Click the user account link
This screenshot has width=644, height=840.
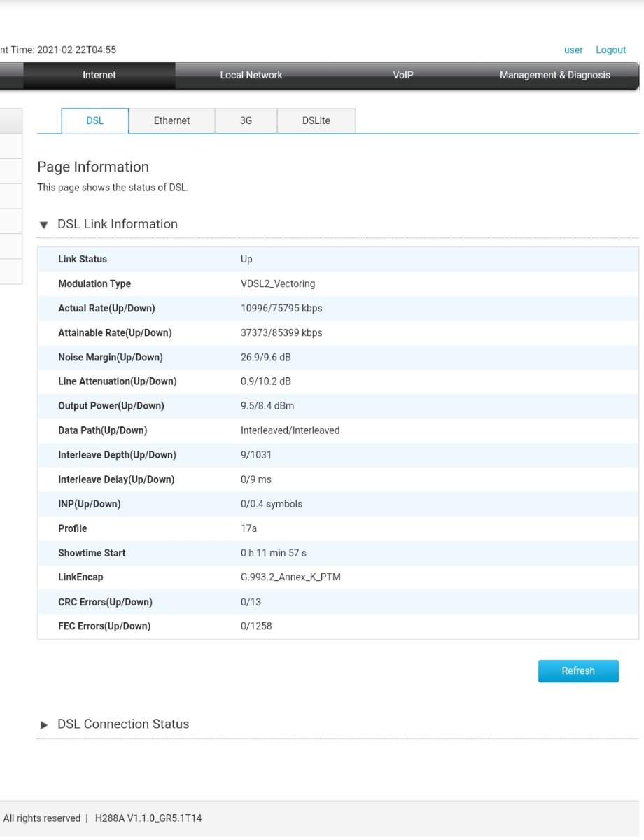(x=573, y=50)
